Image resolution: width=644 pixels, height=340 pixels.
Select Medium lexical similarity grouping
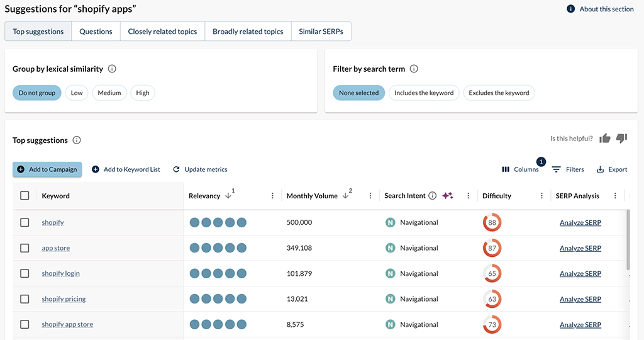109,93
